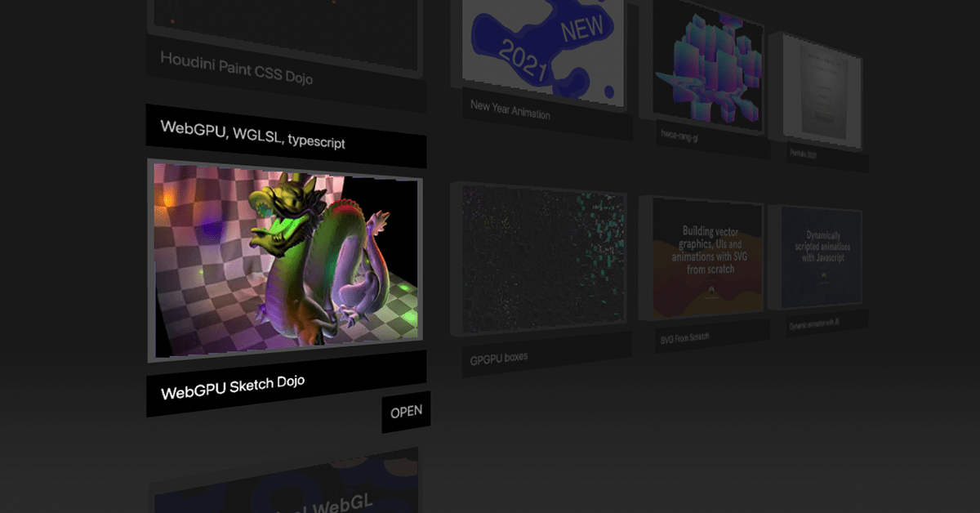Select the WebGPU Sketch Dojo title label
The image size is (980, 513).
click(x=287, y=384)
